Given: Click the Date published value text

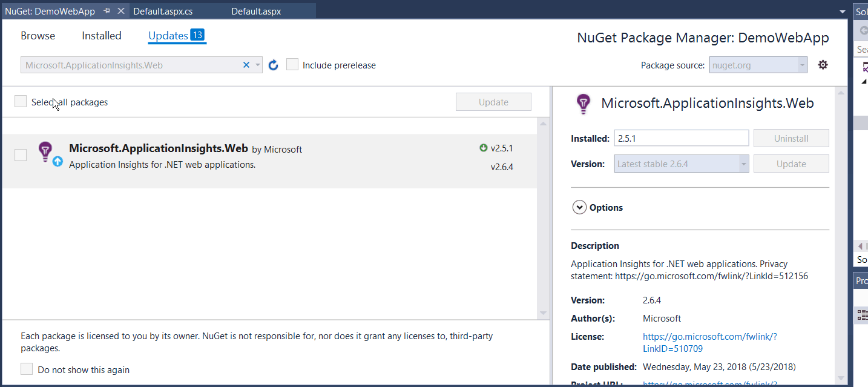Looking at the screenshot, I should [x=719, y=366].
